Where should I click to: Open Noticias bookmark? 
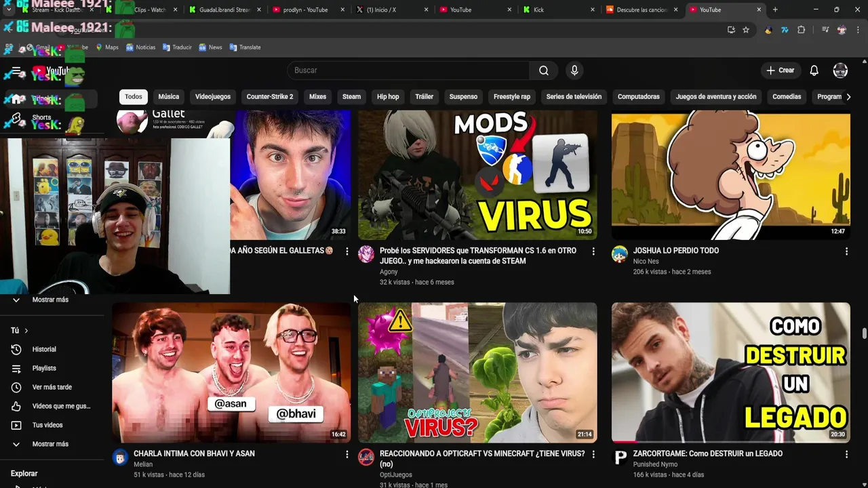point(140,47)
